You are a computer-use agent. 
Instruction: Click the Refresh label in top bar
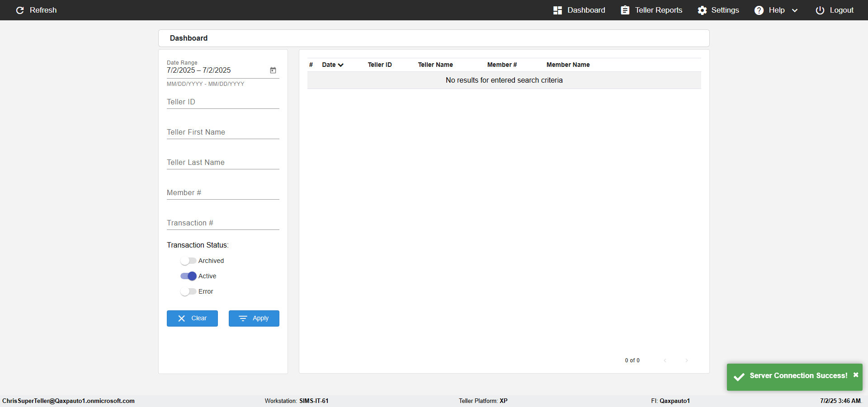[x=43, y=10]
